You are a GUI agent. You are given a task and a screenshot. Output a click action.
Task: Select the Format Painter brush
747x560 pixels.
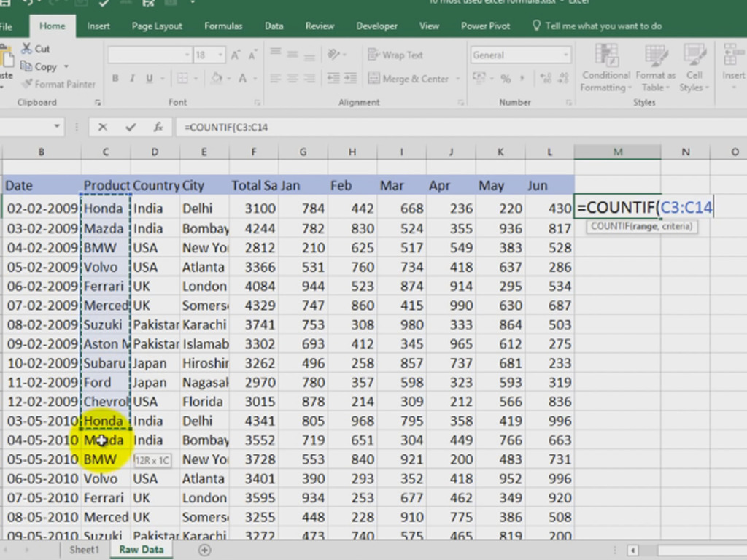click(27, 84)
